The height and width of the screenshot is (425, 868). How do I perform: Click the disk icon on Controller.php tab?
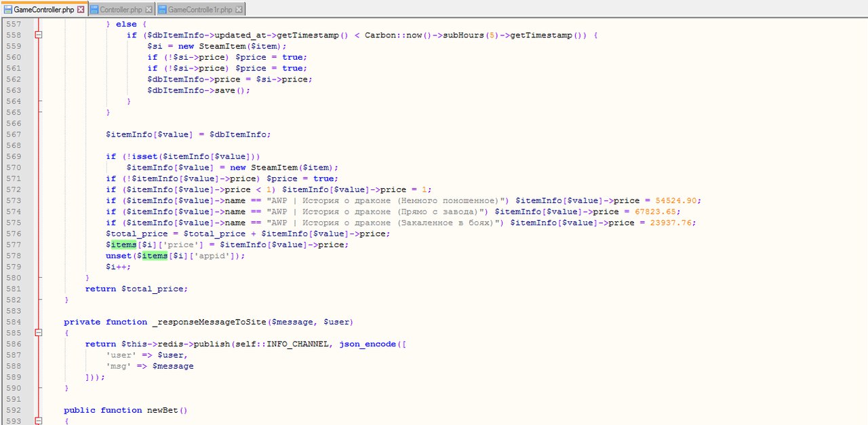94,10
